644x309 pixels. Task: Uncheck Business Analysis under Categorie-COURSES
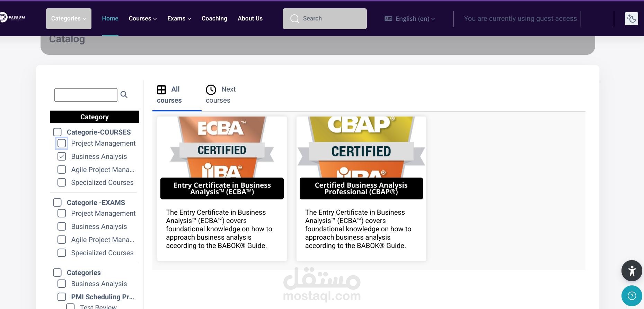click(x=62, y=156)
